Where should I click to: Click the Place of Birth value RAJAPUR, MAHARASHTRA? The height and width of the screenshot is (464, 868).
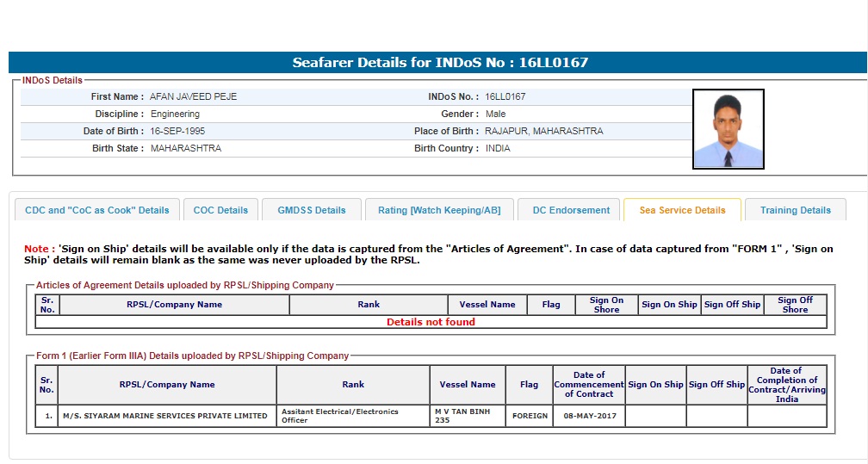point(543,131)
